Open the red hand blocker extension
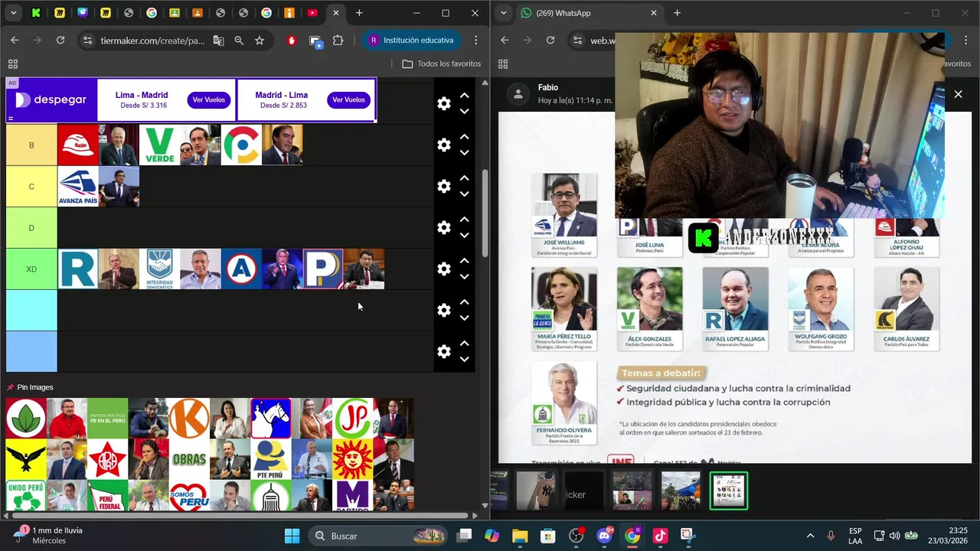Screen dimensions: 980x551 click(292, 41)
